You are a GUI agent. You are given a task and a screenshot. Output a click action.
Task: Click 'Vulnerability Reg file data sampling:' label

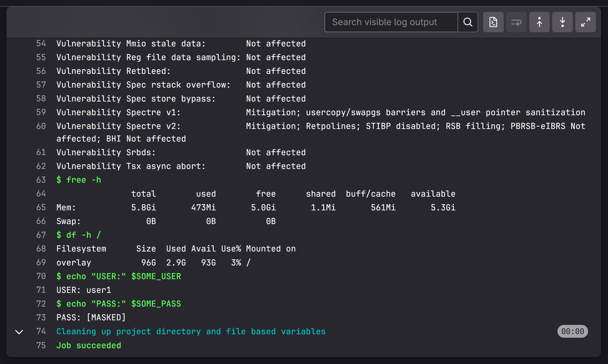tap(148, 57)
